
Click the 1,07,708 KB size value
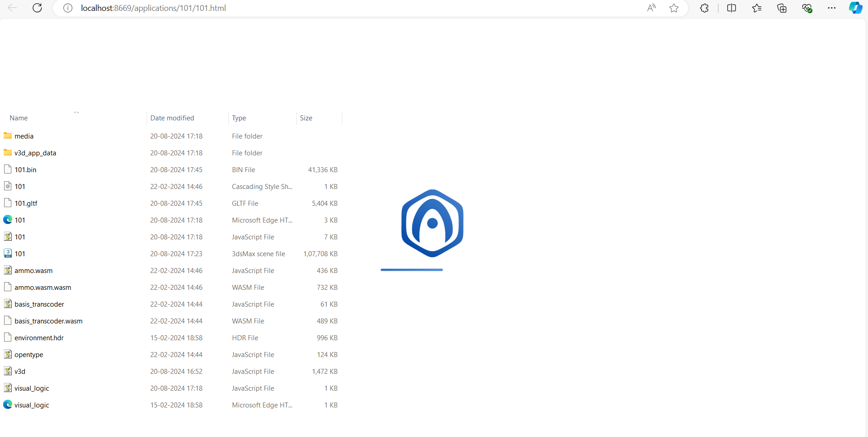[321, 254]
